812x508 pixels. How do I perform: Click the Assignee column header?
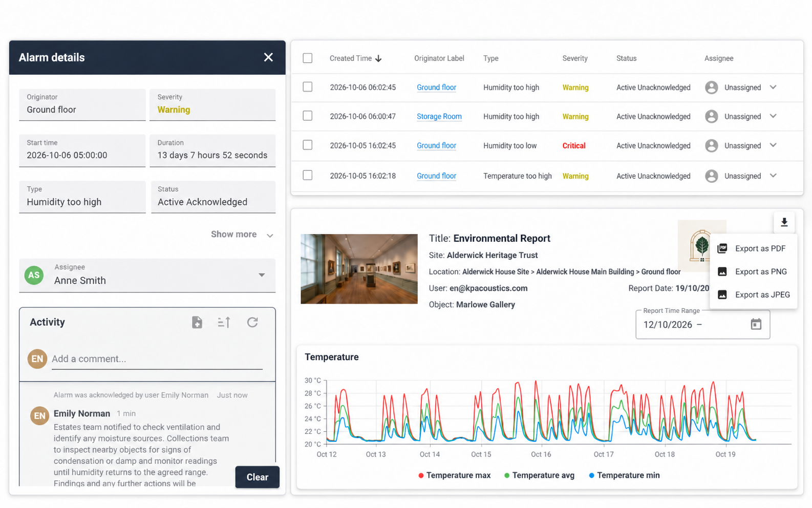point(719,58)
